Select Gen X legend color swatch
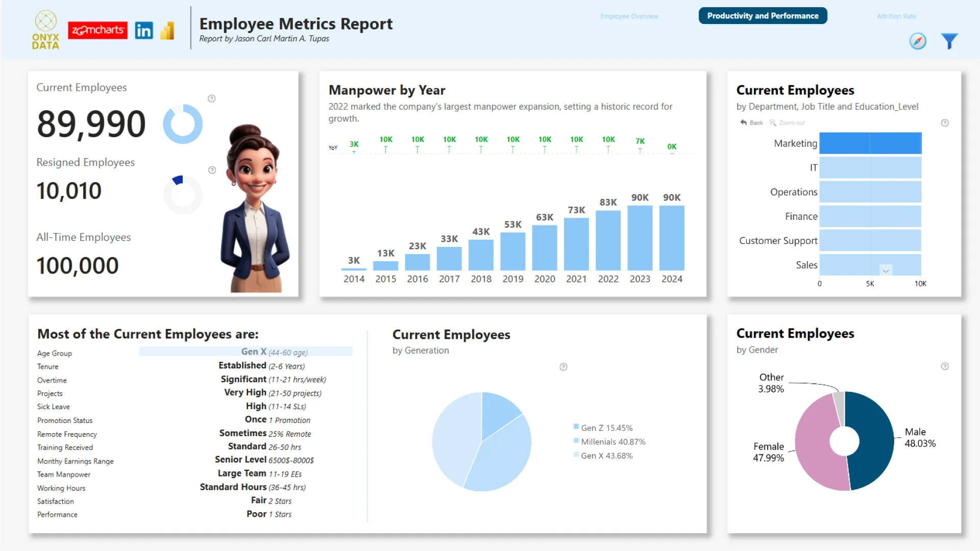980x551 pixels. coord(576,455)
